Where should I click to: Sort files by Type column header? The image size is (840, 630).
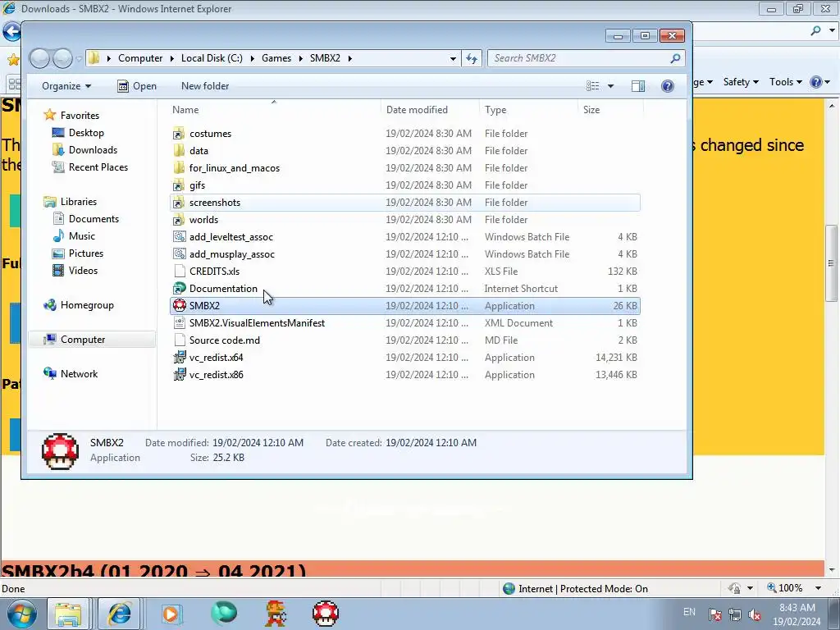click(529, 110)
